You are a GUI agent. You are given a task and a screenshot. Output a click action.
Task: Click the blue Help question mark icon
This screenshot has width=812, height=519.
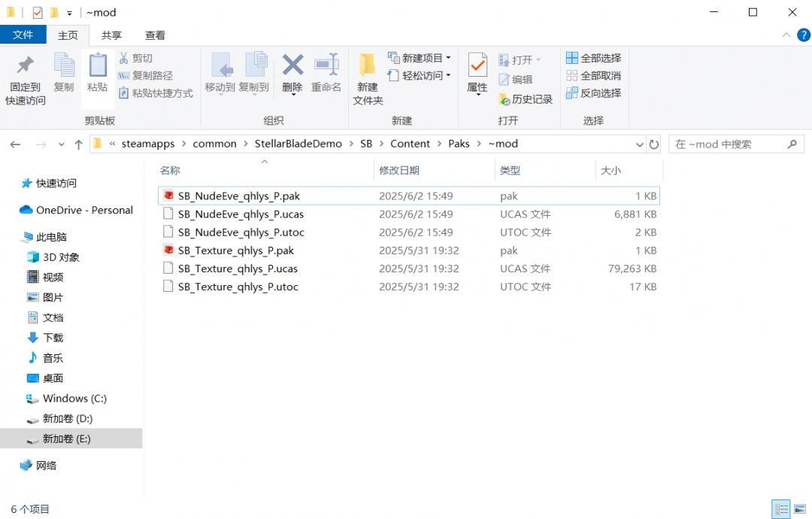[x=804, y=35]
